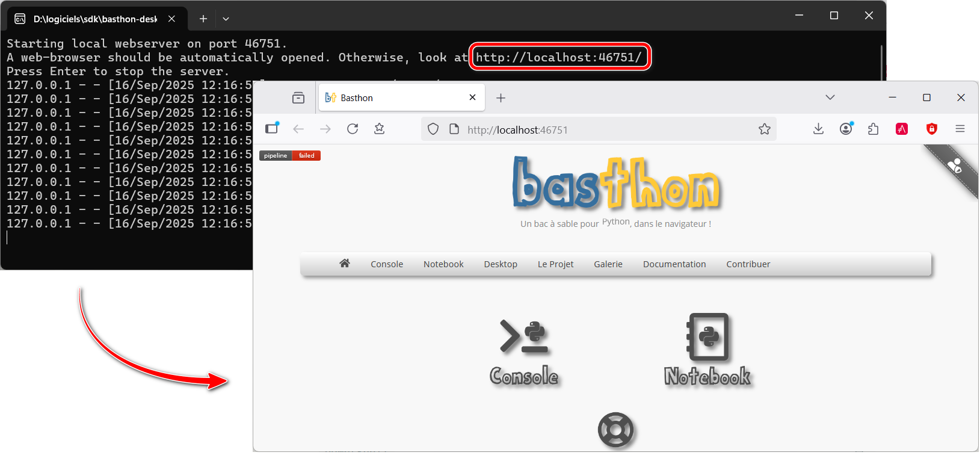980x455 pixels.
Task: Open a new browser tab with plus
Action: [x=501, y=97]
